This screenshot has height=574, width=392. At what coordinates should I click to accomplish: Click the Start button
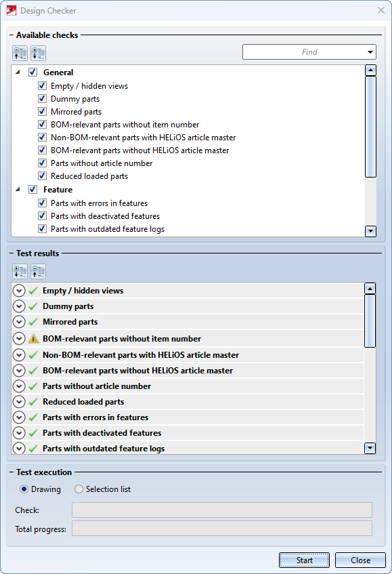304,560
